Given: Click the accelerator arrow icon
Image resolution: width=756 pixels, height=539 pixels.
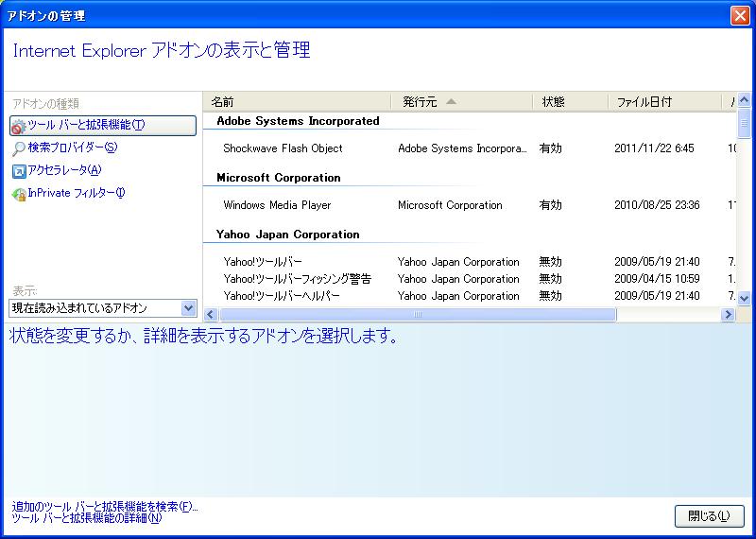Looking at the screenshot, I should pos(19,171).
